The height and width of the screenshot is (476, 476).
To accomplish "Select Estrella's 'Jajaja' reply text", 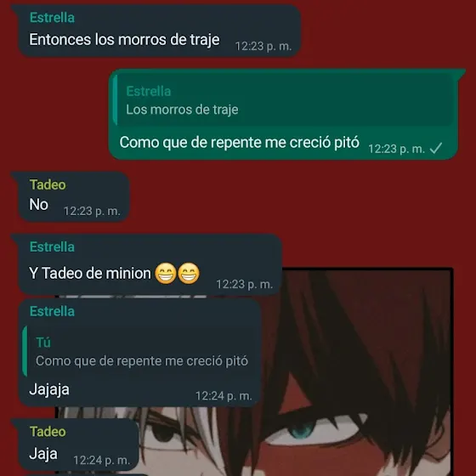I will 49,389.
